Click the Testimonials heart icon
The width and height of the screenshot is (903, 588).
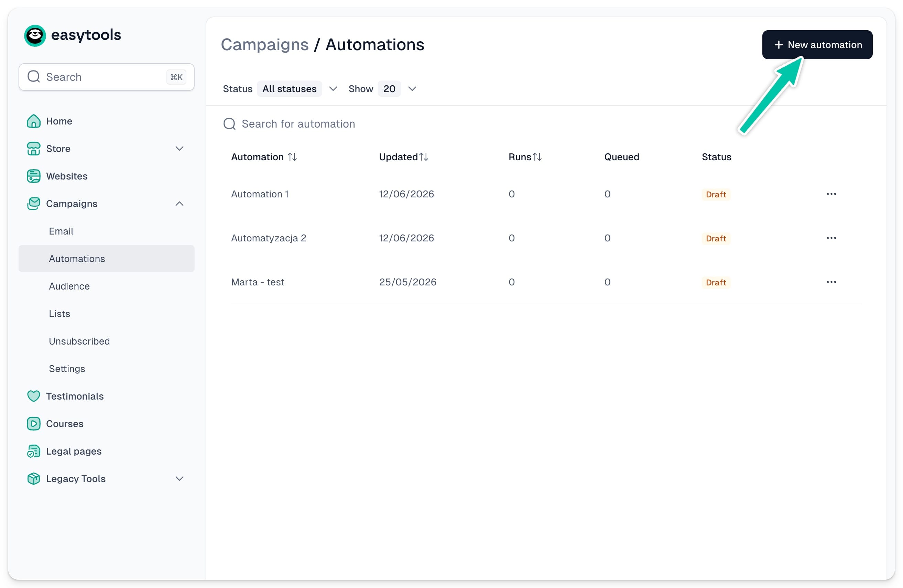tap(33, 396)
